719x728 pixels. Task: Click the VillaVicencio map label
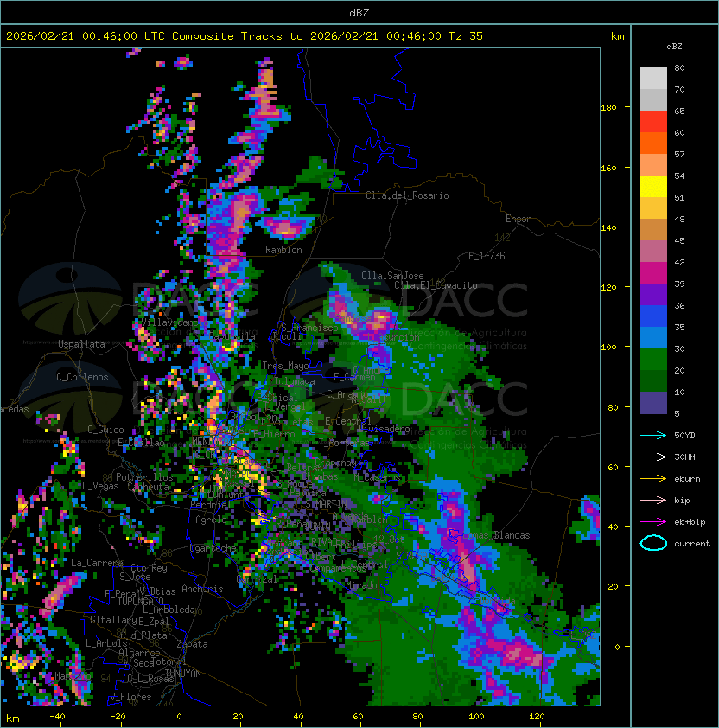tap(170, 322)
